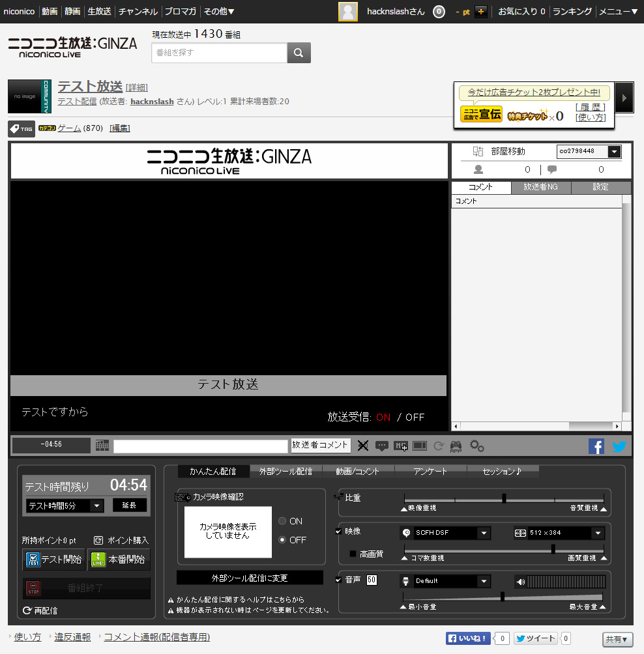
Task: Click the 放送者コメント button
Action: tap(320, 445)
